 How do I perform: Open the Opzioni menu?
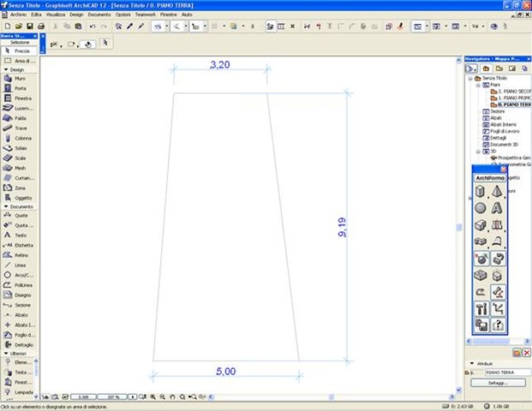(x=123, y=15)
